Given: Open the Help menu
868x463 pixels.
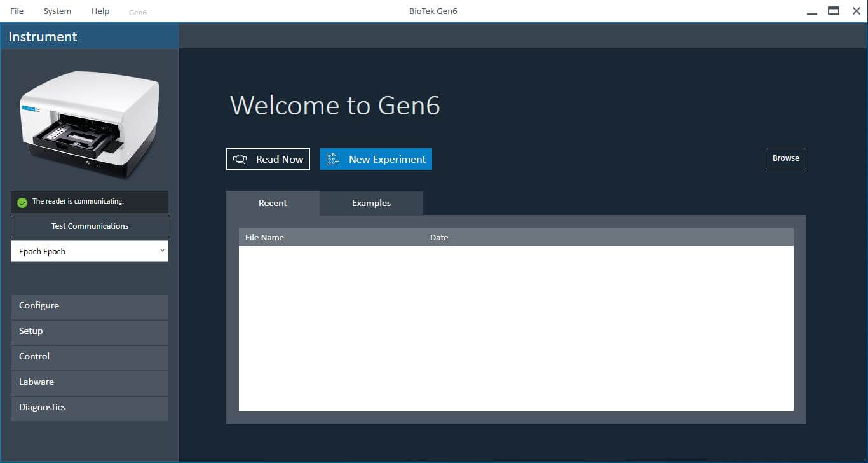Looking at the screenshot, I should click(x=100, y=11).
